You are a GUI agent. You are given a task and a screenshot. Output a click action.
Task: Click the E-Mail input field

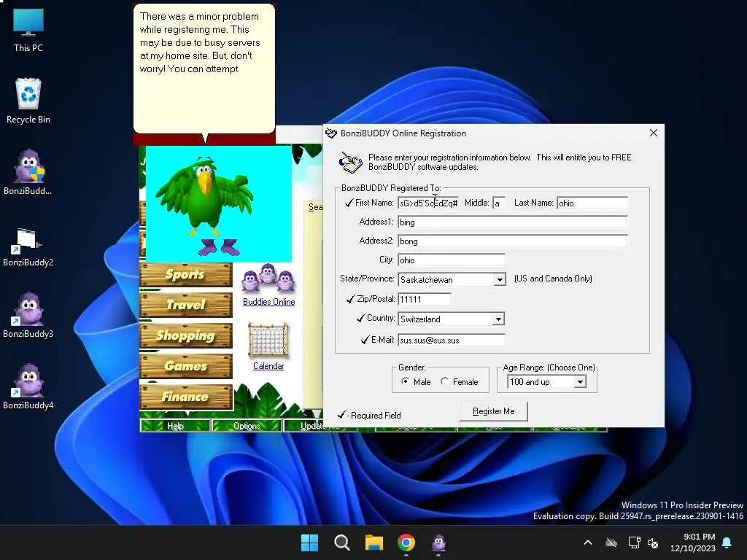451,340
